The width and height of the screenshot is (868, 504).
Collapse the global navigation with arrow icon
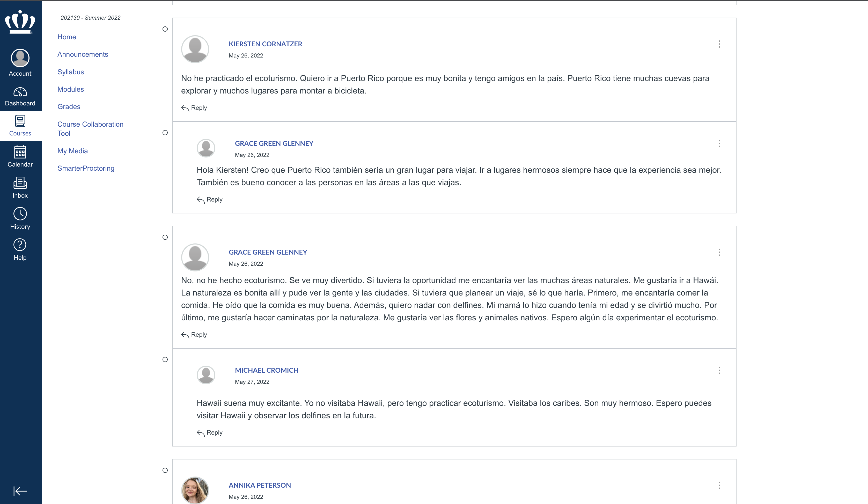tap(20, 491)
